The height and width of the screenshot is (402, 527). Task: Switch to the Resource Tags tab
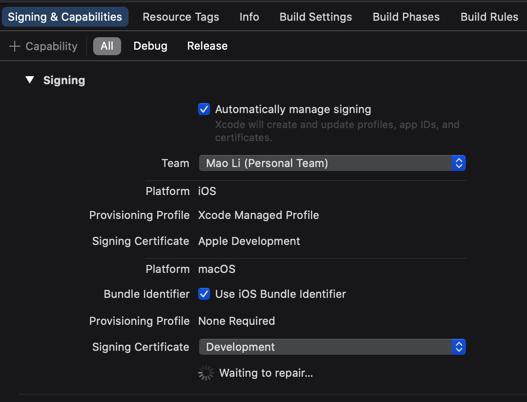pyautogui.click(x=181, y=17)
